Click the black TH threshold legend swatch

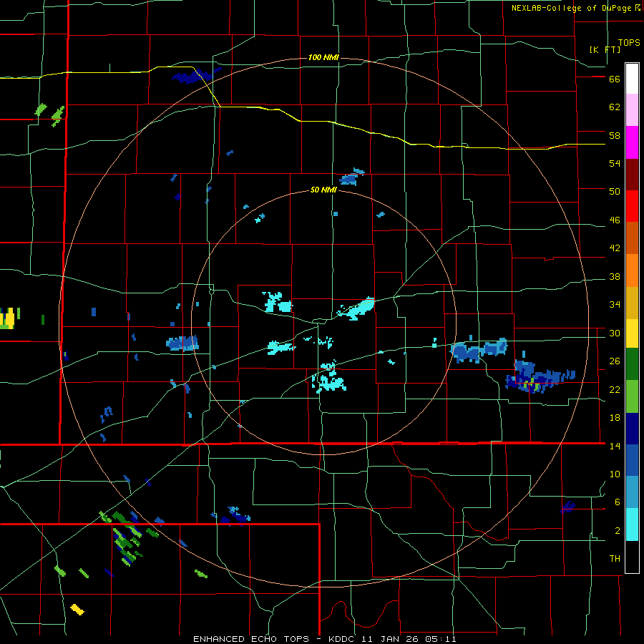click(632, 557)
